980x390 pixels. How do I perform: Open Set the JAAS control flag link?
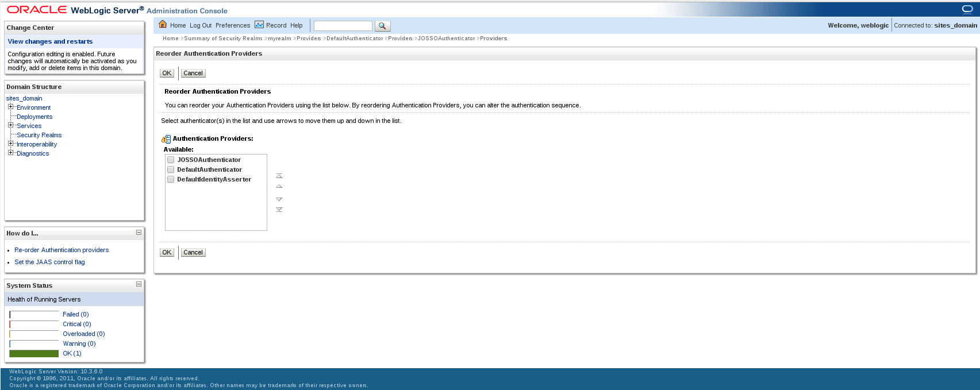pyautogui.click(x=49, y=262)
